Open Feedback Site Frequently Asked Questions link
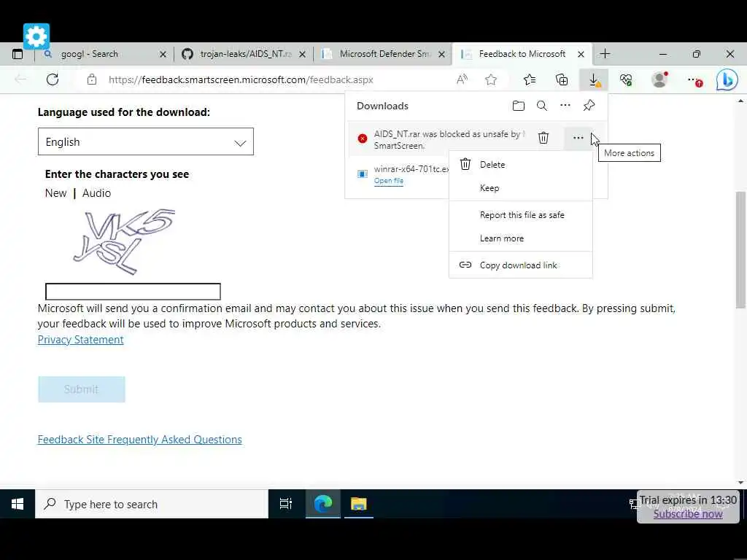The height and width of the screenshot is (560, 747). click(x=139, y=440)
